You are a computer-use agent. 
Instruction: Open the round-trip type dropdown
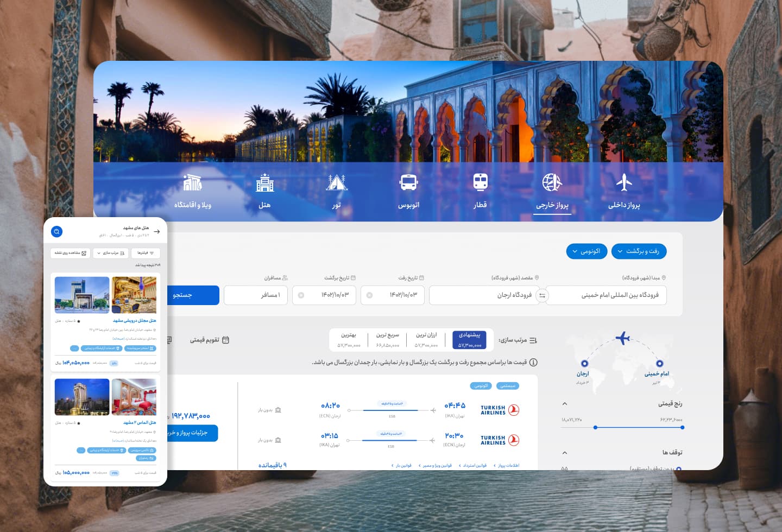639,251
